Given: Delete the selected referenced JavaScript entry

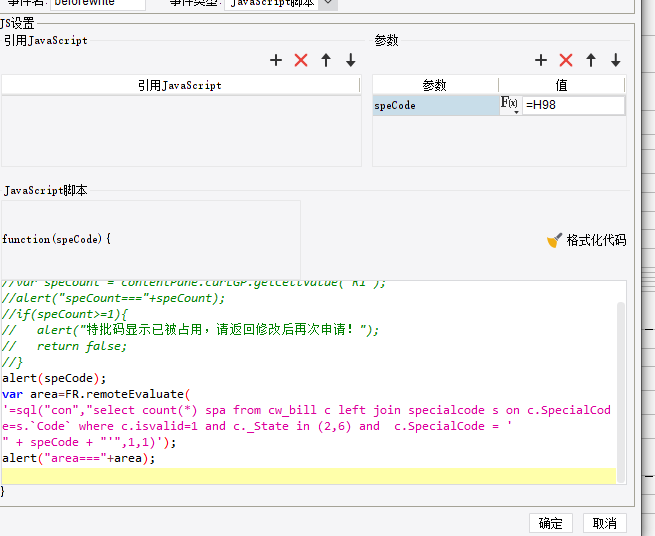Looking at the screenshot, I should click(301, 60).
